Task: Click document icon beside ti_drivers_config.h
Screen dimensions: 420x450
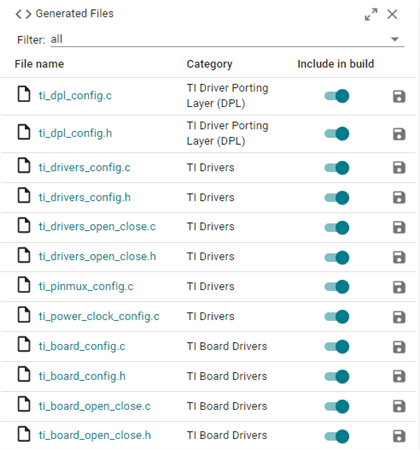Action: [24, 196]
